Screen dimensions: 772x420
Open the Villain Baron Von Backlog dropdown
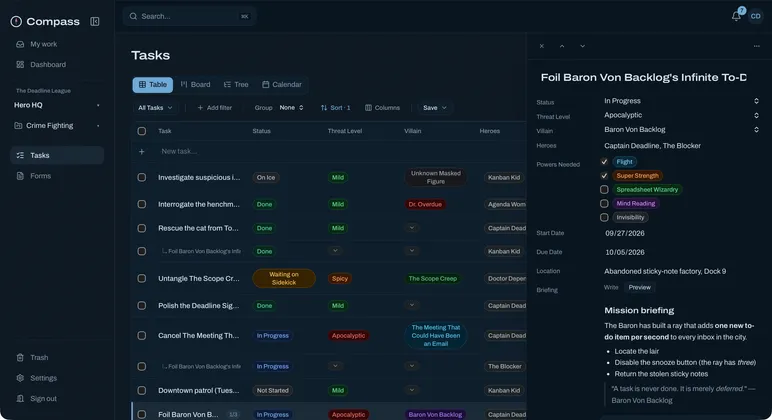pos(681,129)
